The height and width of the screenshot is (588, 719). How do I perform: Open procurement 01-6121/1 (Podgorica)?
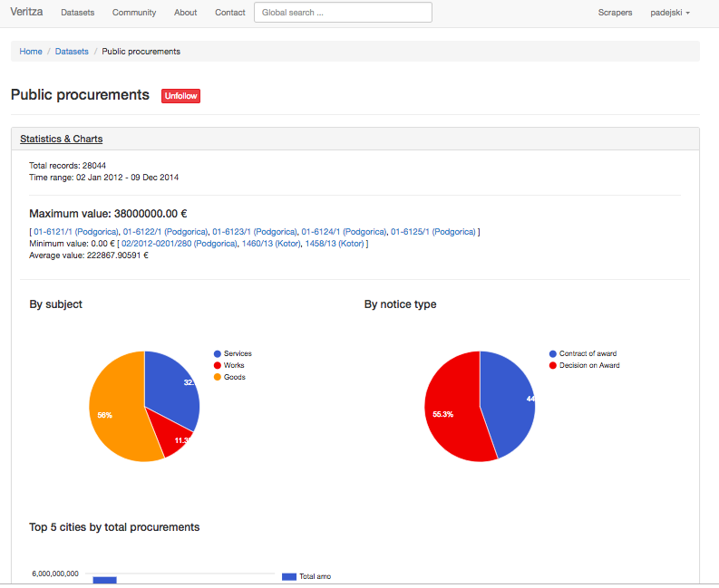[75, 231]
